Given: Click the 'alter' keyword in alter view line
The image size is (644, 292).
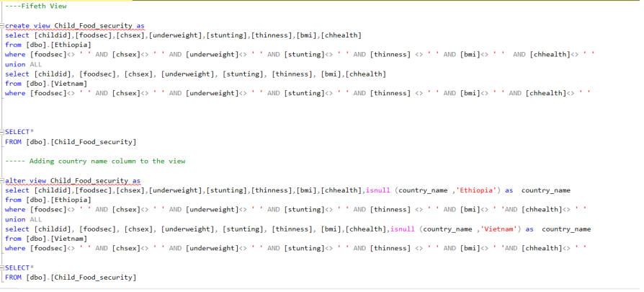Looking at the screenshot, I should tap(15, 180).
